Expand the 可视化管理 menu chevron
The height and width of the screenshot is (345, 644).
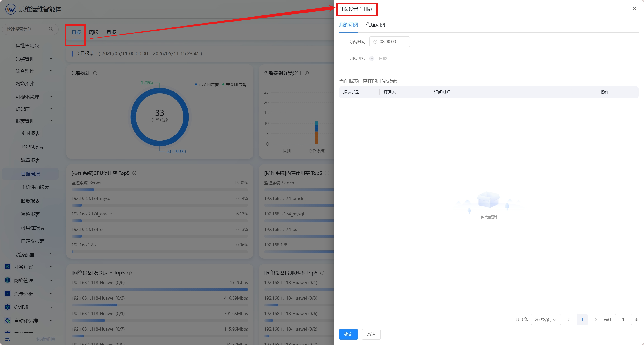pos(51,97)
